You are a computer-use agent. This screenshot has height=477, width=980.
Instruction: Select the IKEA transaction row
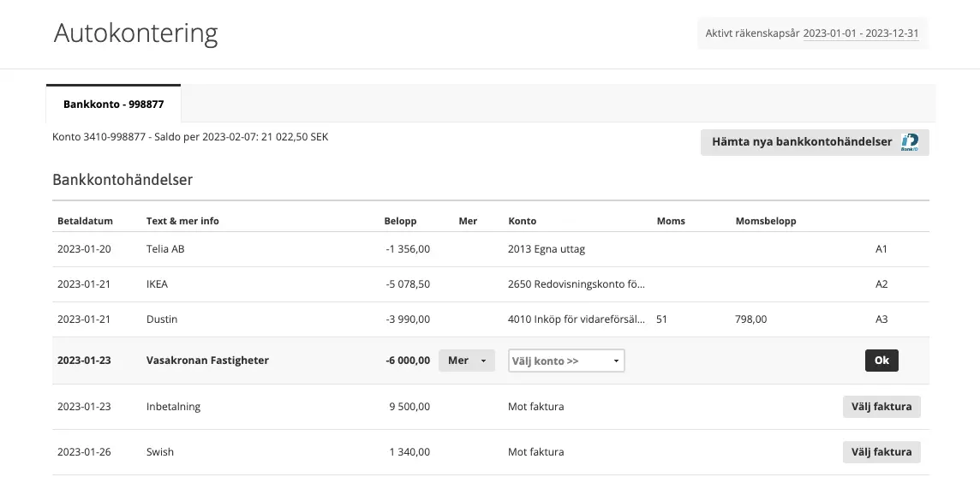(156, 284)
